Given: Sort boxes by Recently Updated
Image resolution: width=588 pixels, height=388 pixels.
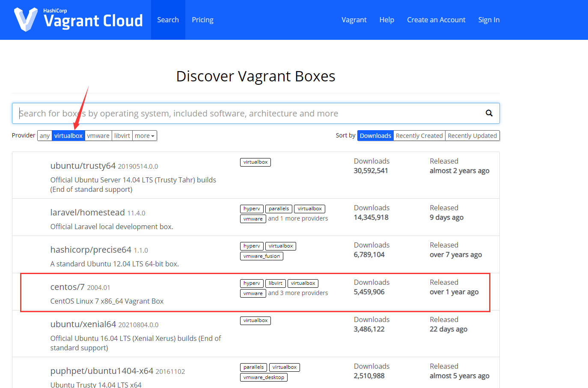Looking at the screenshot, I should click(x=472, y=135).
